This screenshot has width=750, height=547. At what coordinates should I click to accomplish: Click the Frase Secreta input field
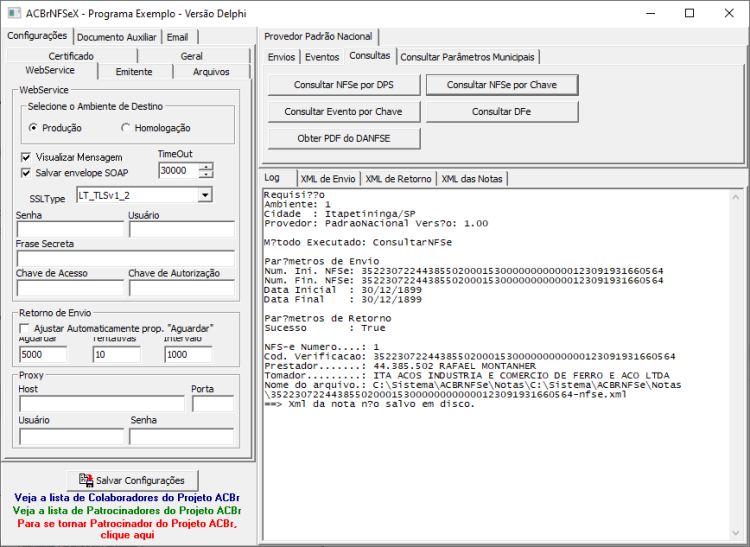[126, 259]
